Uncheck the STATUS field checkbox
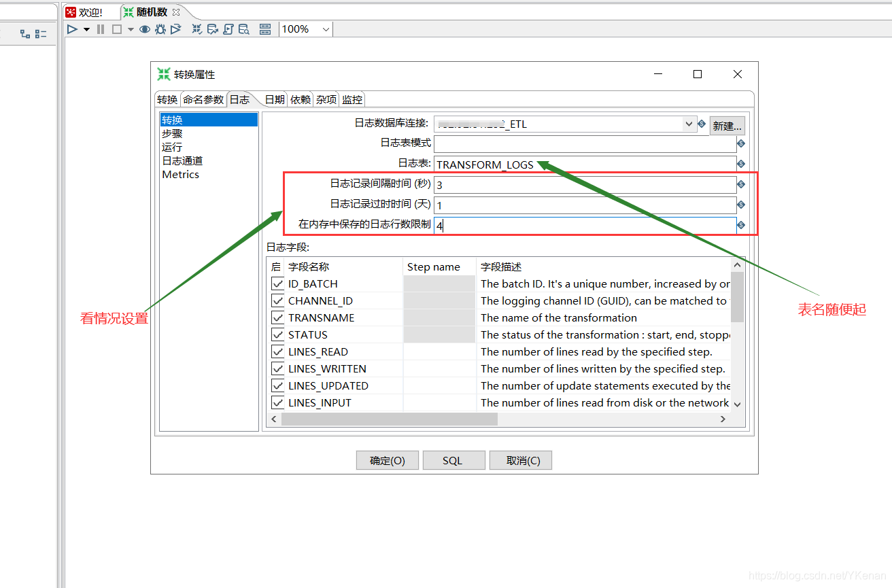 (277, 334)
